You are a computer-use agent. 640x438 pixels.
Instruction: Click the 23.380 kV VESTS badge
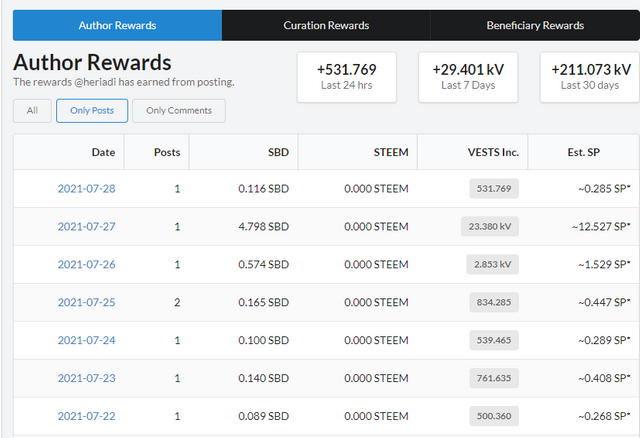(490, 227)
